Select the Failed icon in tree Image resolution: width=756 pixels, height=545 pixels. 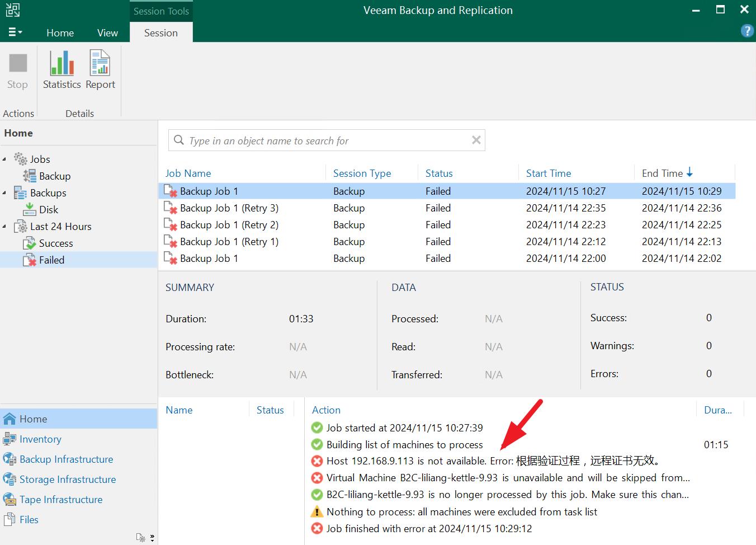[30, 260]
